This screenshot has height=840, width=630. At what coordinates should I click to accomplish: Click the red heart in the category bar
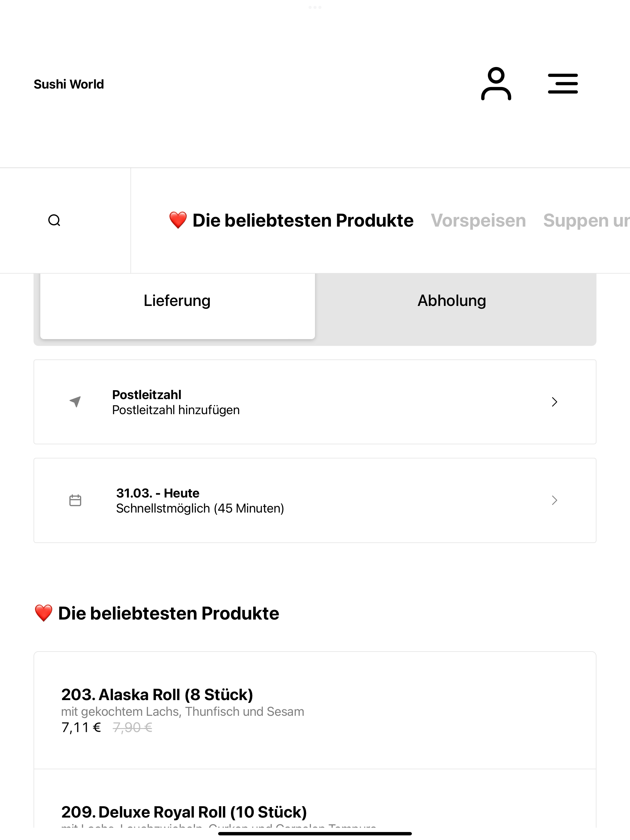coord(178,220)
